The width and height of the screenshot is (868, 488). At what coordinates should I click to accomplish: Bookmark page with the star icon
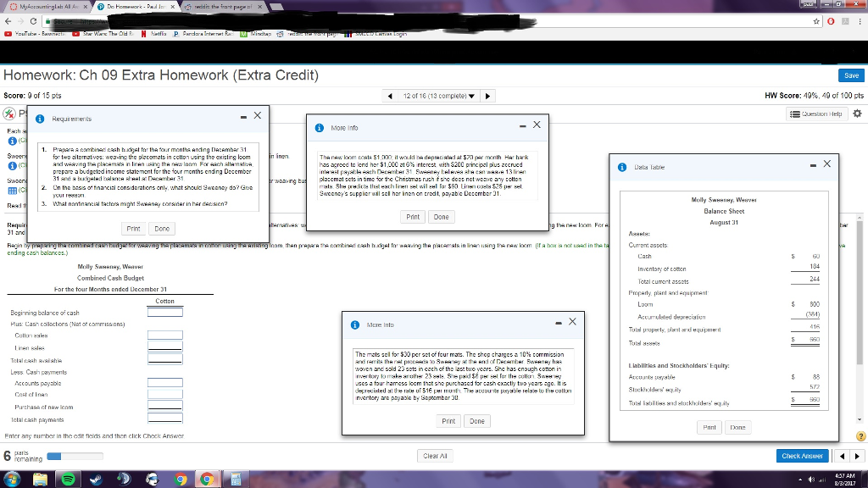point(816,21)
